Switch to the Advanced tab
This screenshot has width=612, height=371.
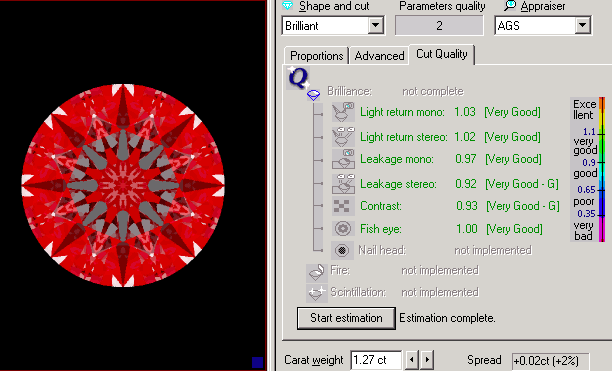pos(379,56)
